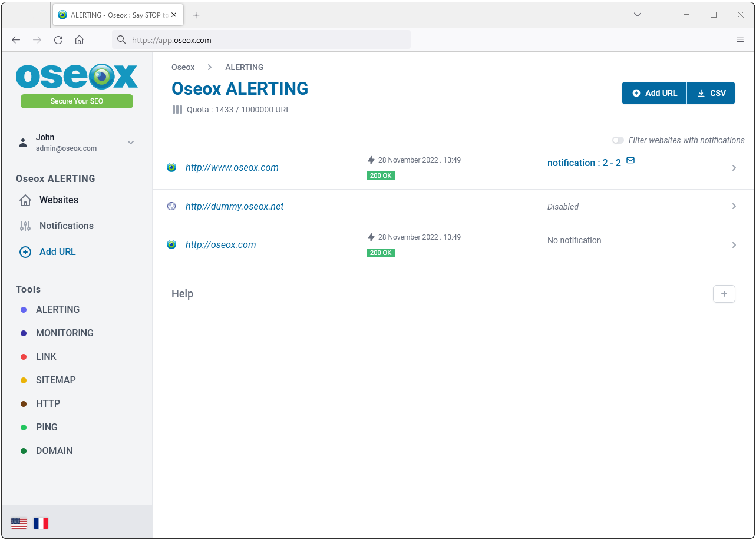This screenshot has width=756, height=540.
Task: Click 200 OK badge for oseox.com row
Action: [381, 253]
